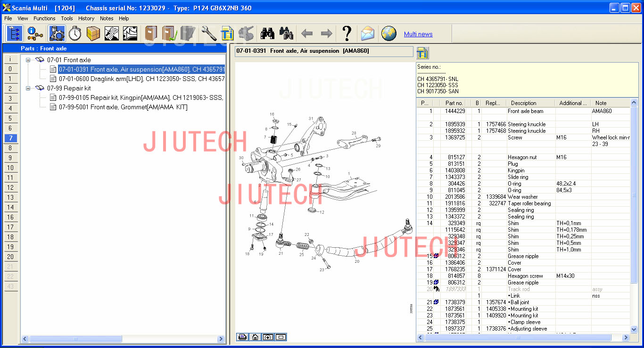Click part number 1403808
The height and width of the screenshot is (348, 644).
(x=455, y=170)
